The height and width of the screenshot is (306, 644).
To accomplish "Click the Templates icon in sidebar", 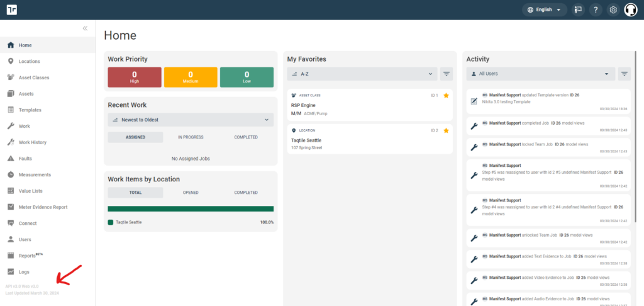I will 11,110.
